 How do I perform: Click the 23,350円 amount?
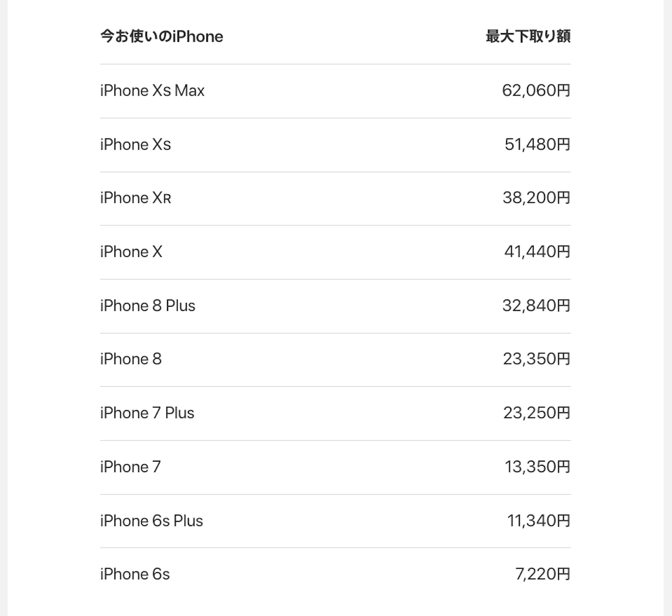click(x=536, y=359)
